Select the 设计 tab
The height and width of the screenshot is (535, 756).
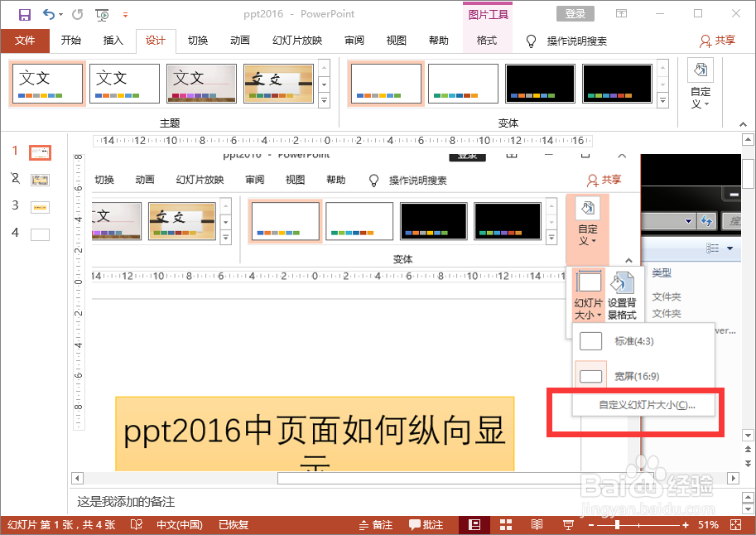point(155,41)
